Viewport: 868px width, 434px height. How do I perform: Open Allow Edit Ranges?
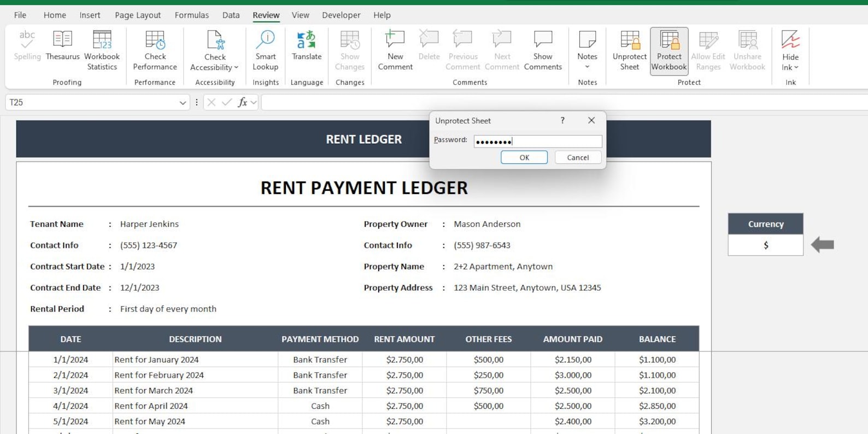coord(708,50)
